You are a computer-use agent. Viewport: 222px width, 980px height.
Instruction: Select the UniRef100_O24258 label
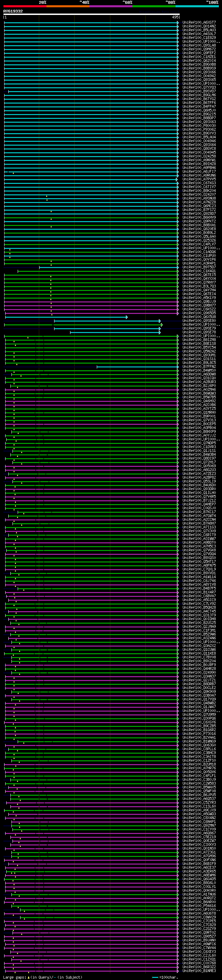[x=199, y=156]
